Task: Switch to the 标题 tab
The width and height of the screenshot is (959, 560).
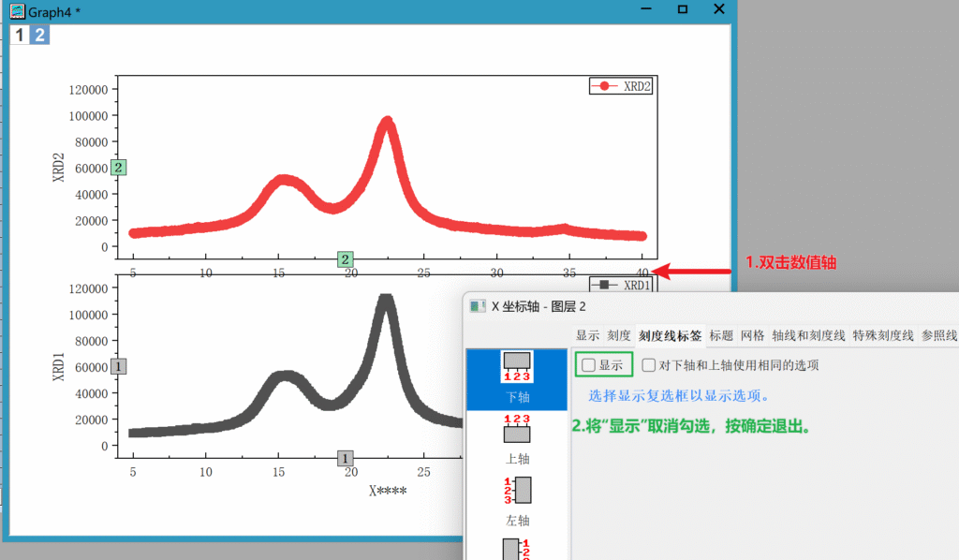Action: point(721,335)
